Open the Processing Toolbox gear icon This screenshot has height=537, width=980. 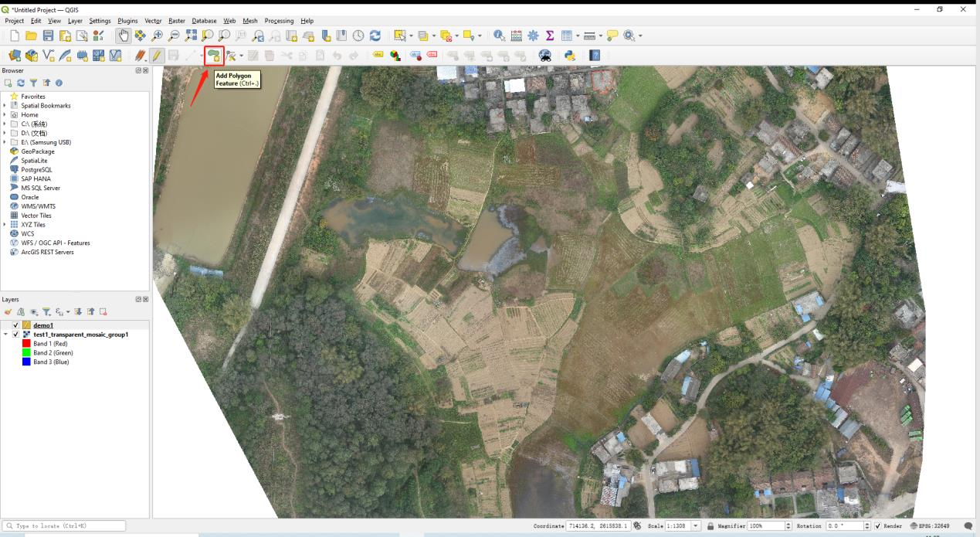click(x=533, y=36)
